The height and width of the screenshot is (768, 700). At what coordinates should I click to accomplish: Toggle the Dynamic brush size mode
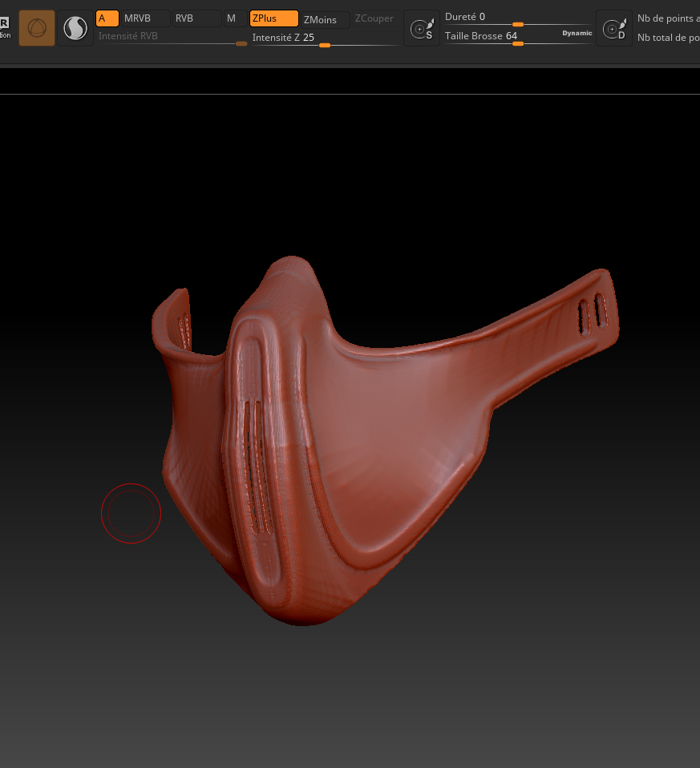click(x=577, y=33)
